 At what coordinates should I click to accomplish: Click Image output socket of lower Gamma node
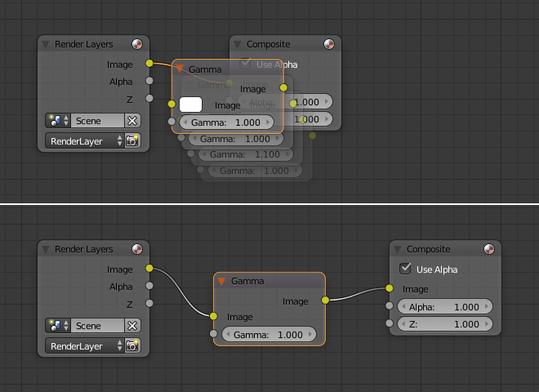pyautogui.click(x=325, y=301)
